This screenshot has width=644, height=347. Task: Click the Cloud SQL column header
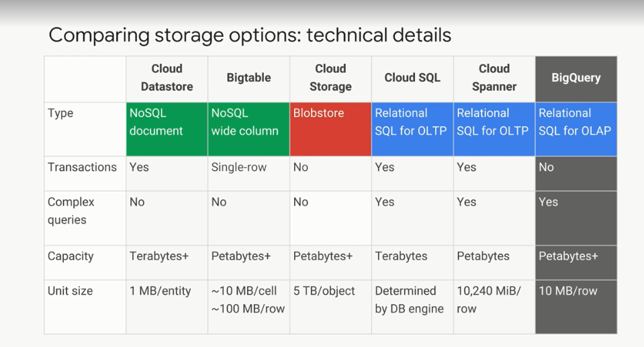412,78
